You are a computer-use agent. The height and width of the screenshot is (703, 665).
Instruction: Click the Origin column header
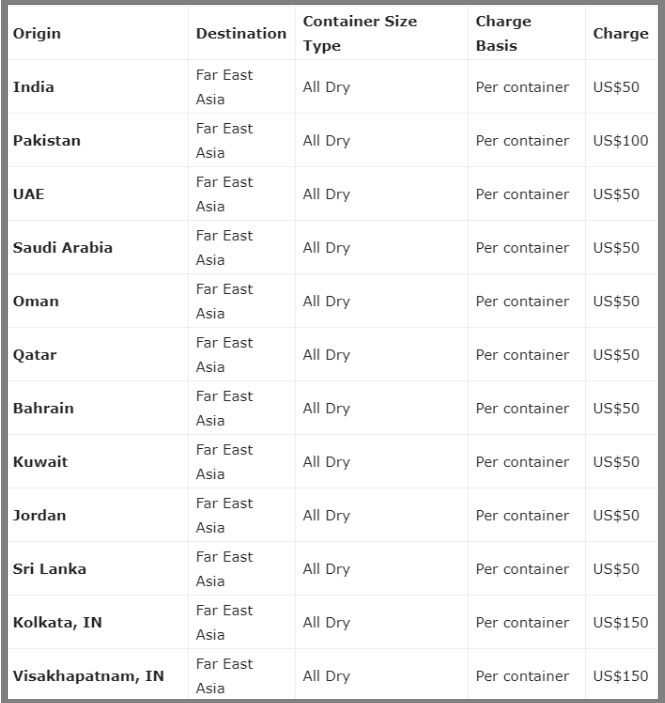click(x=37, y=34)
